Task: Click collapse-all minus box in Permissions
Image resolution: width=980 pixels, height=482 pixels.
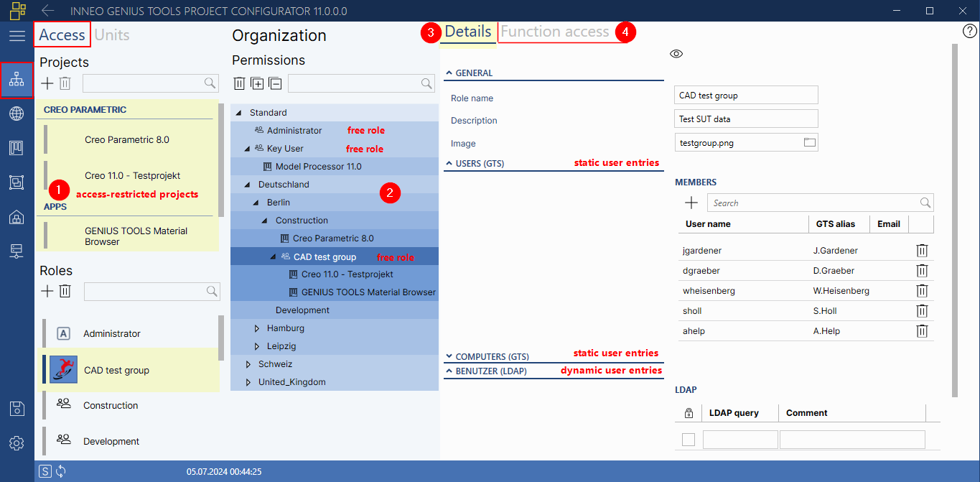Action: [x=275, y=84]
